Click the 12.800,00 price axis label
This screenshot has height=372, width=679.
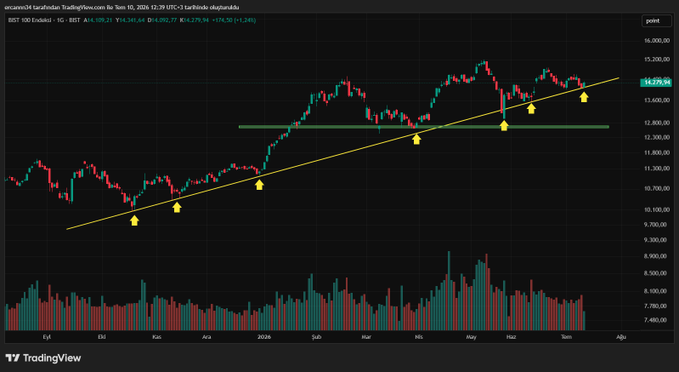pyautogui.click(x=657, y=123)
